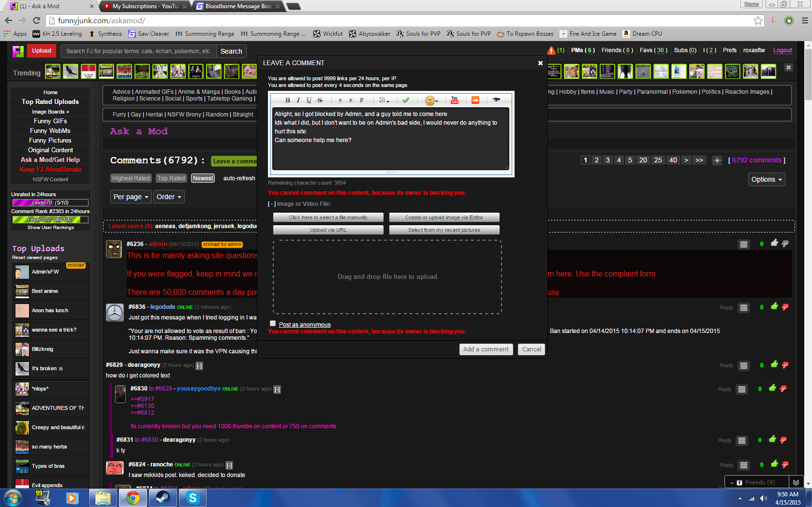
Task: Collapse the Image or Video File section
Action: pos(271,204)
